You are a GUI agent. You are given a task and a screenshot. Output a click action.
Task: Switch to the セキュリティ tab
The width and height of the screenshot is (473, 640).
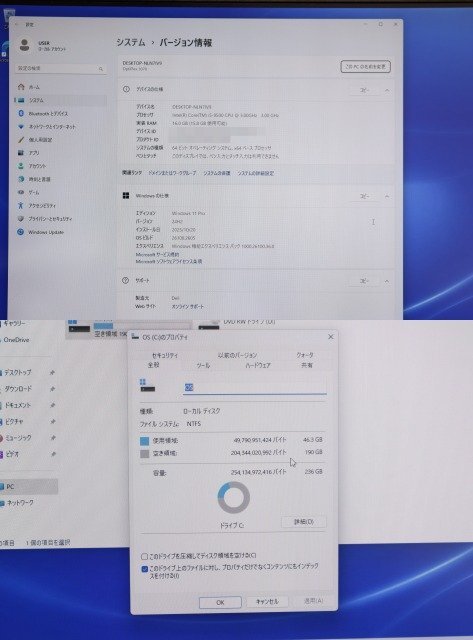pos(165,356)
